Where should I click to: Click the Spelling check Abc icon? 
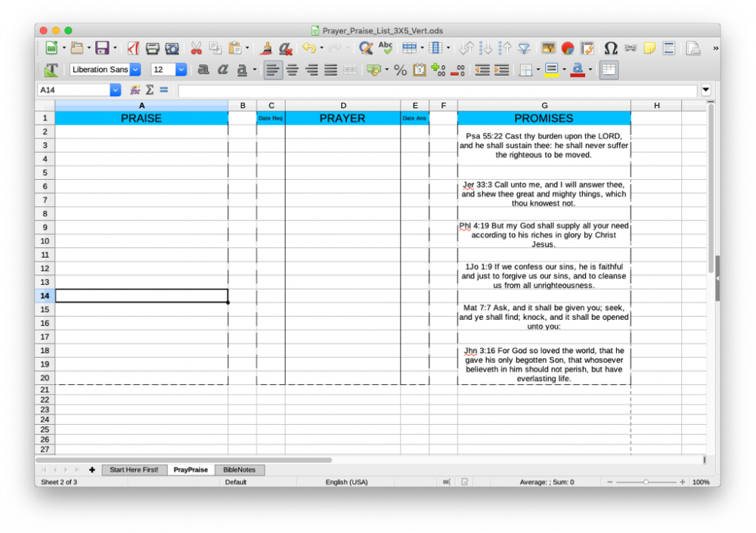[x=386, y=48]
